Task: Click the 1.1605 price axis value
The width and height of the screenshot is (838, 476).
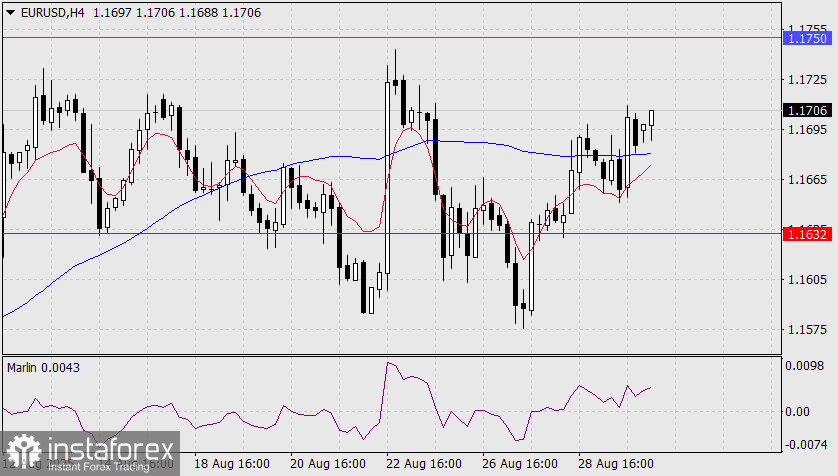Action: click(808, 279)
